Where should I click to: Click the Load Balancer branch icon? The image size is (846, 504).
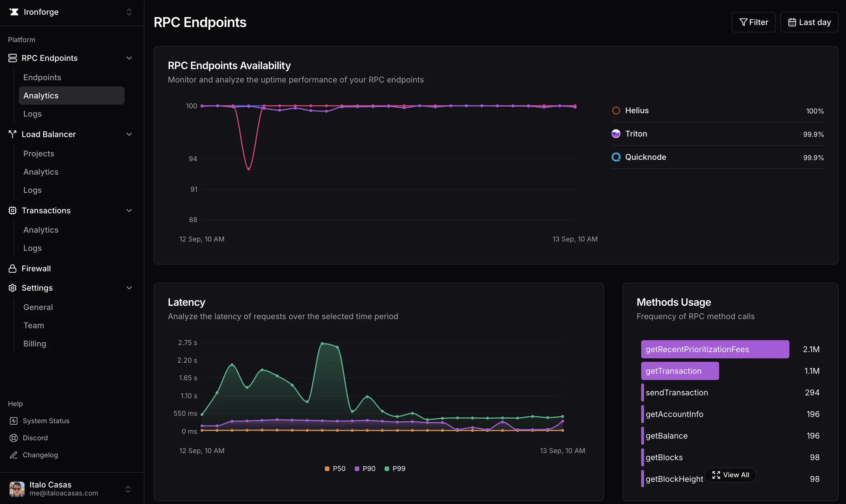coord(12,134)
